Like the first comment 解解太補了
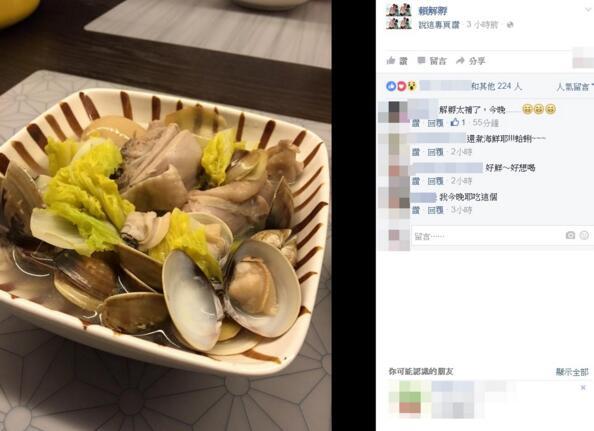 [x=416, y=123]
